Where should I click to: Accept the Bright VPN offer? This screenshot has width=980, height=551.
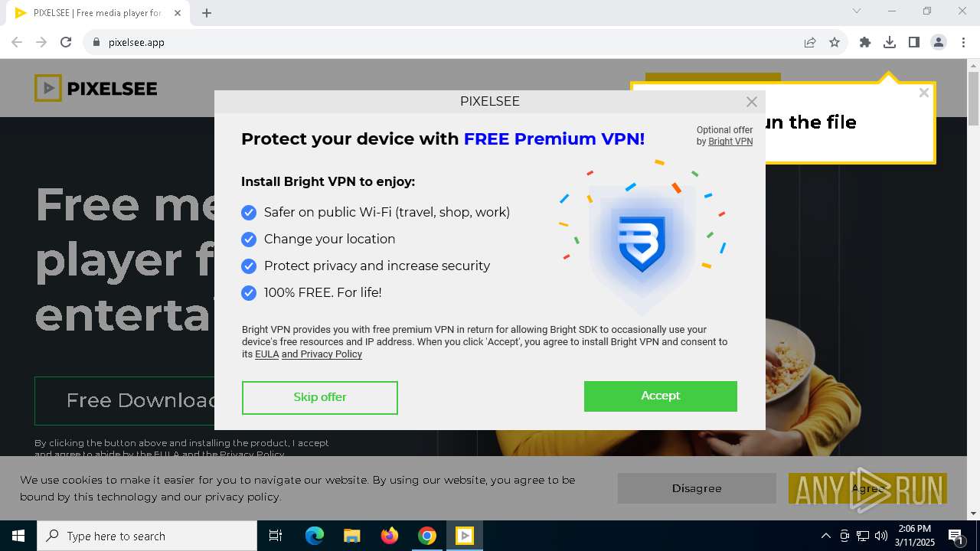coord(660,396)
